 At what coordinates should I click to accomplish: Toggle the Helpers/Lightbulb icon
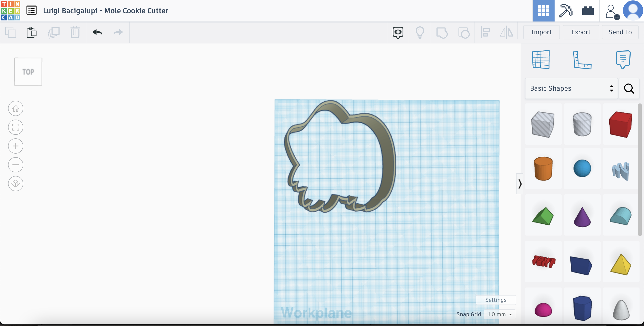[x=420, y=32]
